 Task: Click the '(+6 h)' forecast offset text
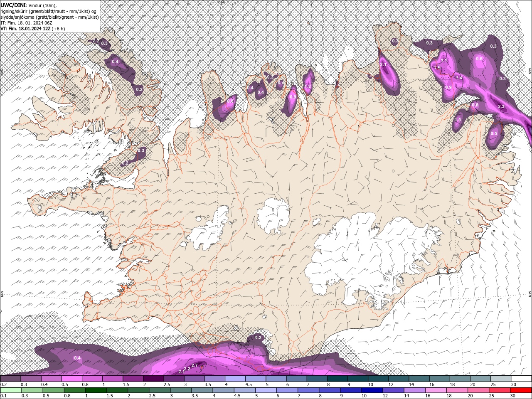click(58, 29)
